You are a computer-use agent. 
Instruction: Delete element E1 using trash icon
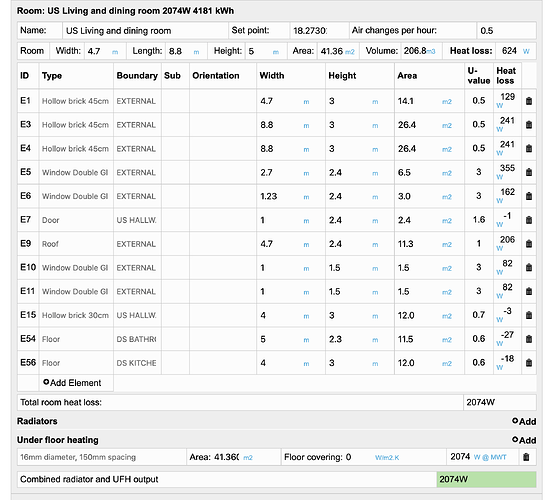(x=529, y=101)
